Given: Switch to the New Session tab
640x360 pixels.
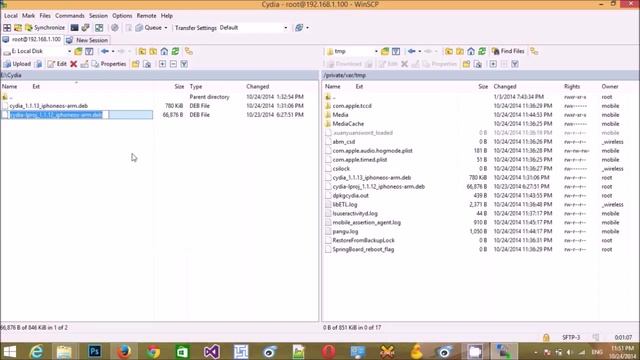Looking at the screenshot, I should (x=87, y=40).
